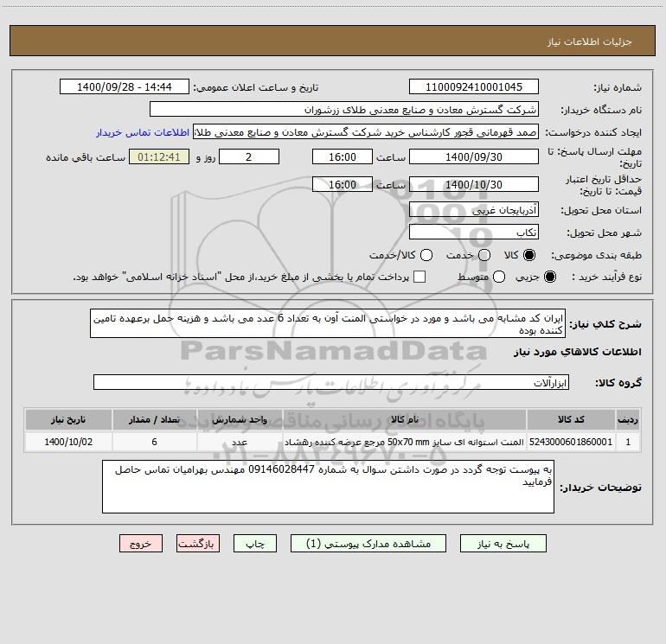The width and height of the screenshot is (666, 644).
Task: Click the پاسخ به نیاز button
Action: (503, 544)
